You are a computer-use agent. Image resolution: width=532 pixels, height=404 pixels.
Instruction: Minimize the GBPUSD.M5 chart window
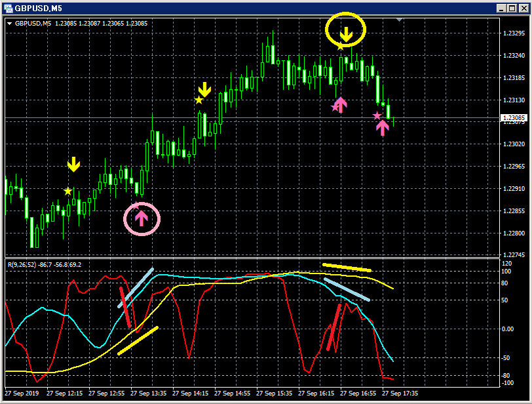tap(501, 9)
